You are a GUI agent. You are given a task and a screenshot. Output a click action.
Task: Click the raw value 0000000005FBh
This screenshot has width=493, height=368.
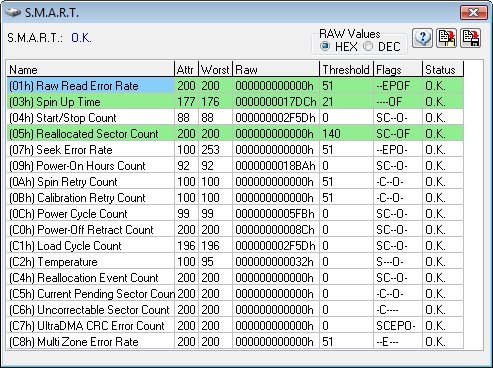click(x=275, y=214)
